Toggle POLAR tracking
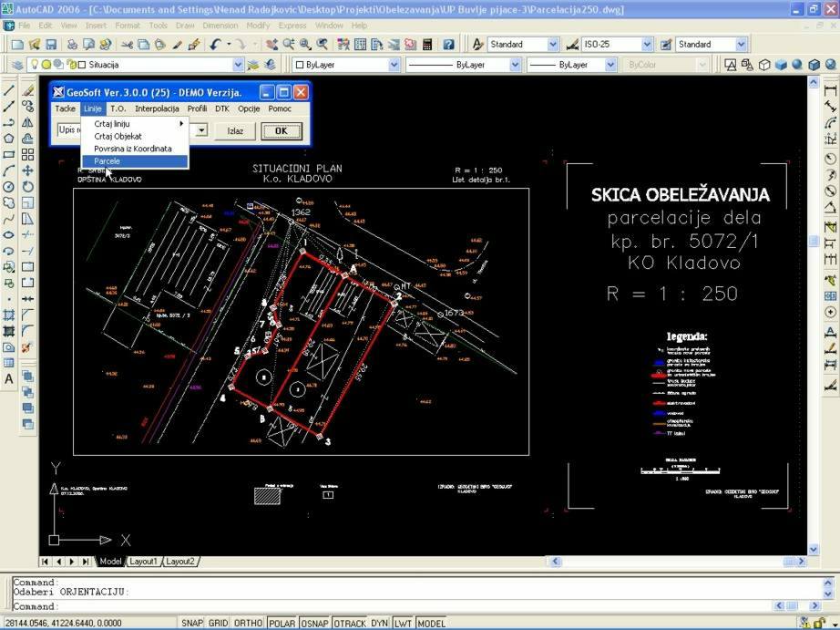This screenshot has width=840, height=630. [x=282, y=623]
